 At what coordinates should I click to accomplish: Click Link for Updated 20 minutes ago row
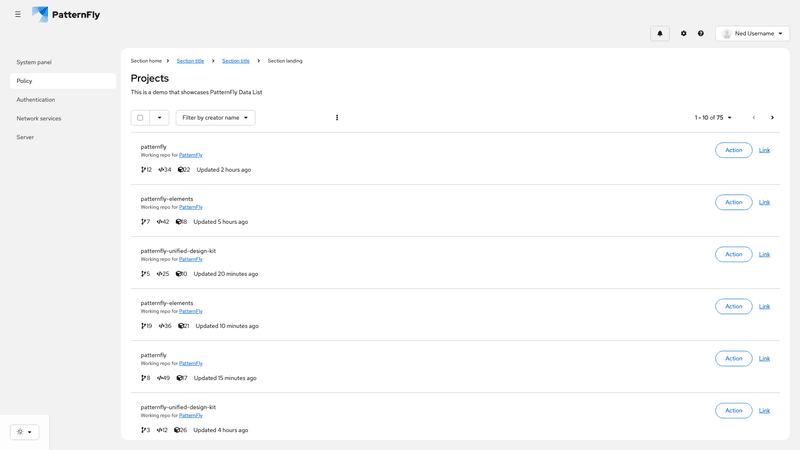click(764, 254)
